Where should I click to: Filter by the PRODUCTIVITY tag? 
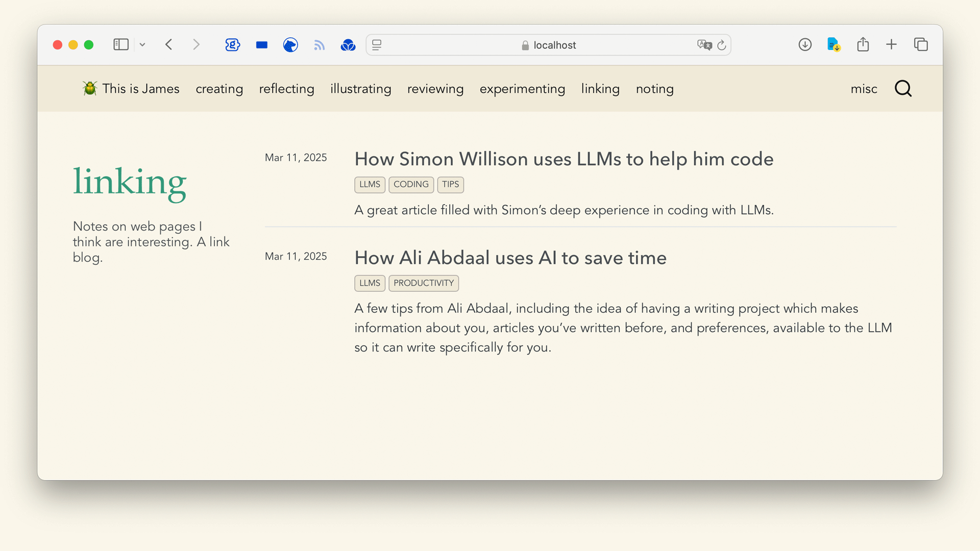click(423, 283)
